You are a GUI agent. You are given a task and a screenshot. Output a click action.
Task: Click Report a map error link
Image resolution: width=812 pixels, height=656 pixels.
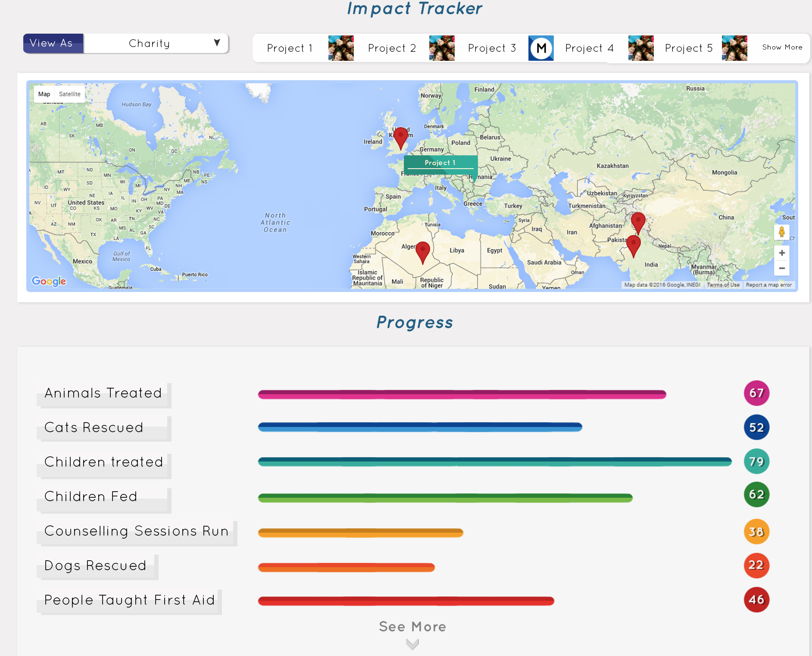tap(769, 285)
